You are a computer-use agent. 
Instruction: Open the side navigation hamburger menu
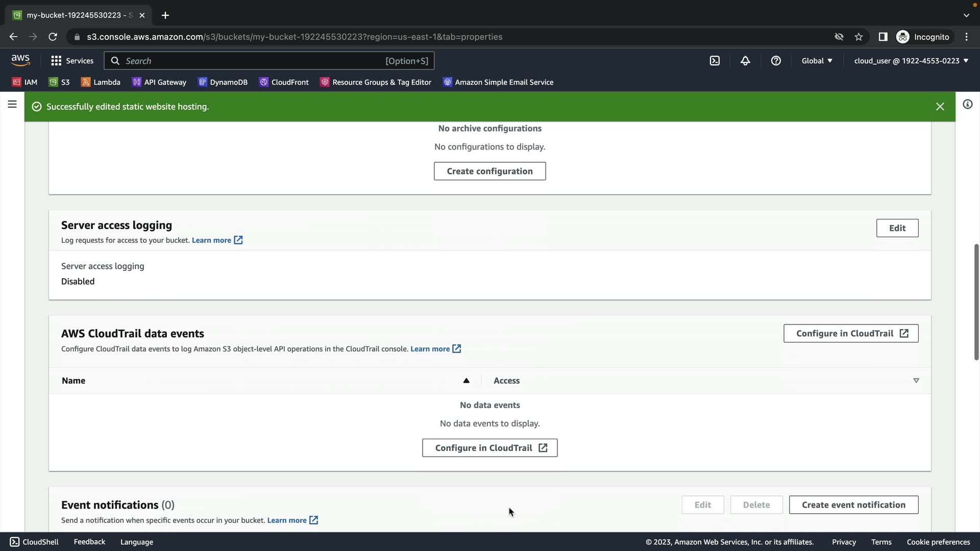click(12, 105)
